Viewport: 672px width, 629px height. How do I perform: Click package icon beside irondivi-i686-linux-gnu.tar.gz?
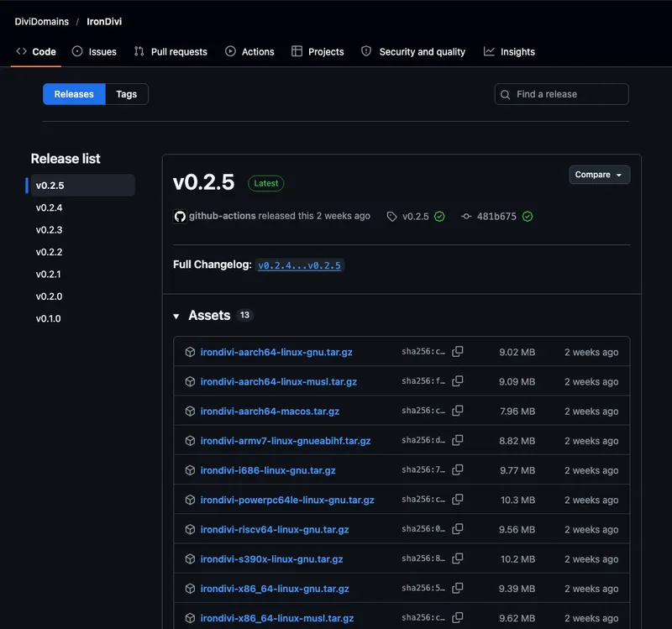(190, 470)
